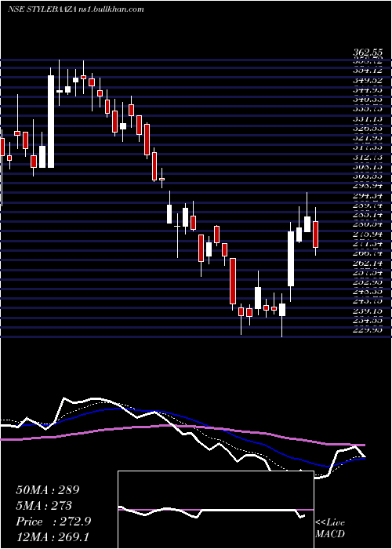Viewport: 392px width, 549px height.
Task: Click the last red candlestick on the right
Action: [315, 235]
